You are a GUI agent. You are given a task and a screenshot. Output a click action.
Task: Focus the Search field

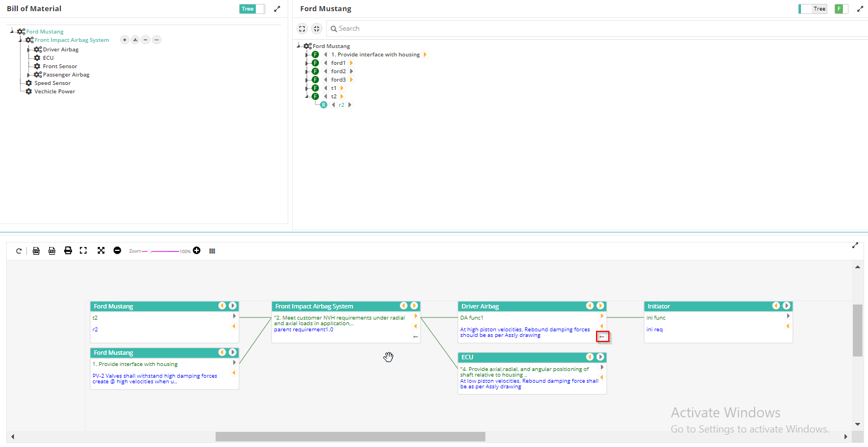tap(597, 28)
